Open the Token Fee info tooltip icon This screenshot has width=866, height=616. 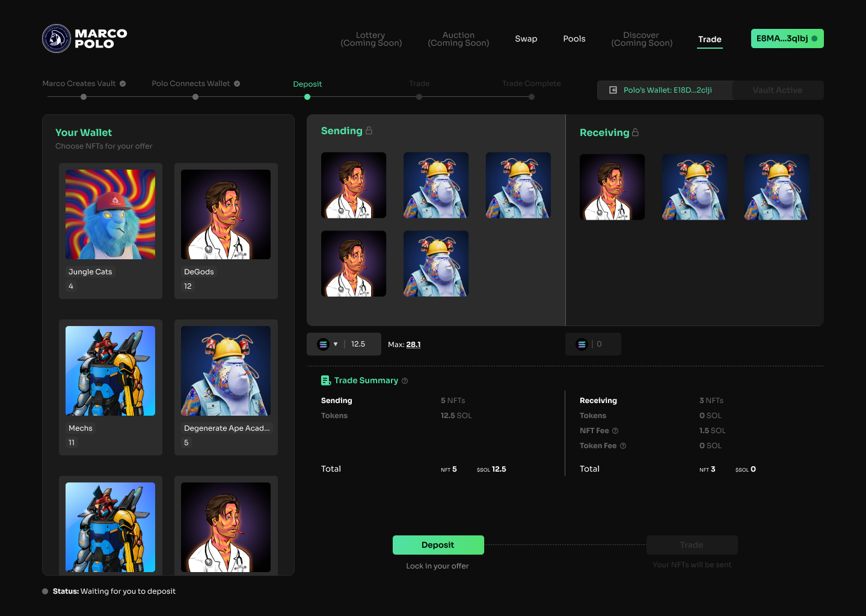623,446
